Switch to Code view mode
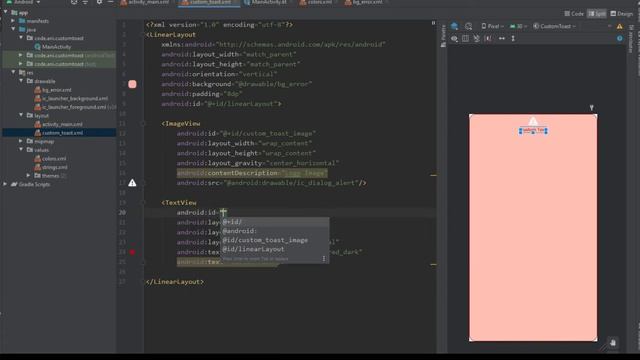 pyautogui.click(x=574, y=13)
